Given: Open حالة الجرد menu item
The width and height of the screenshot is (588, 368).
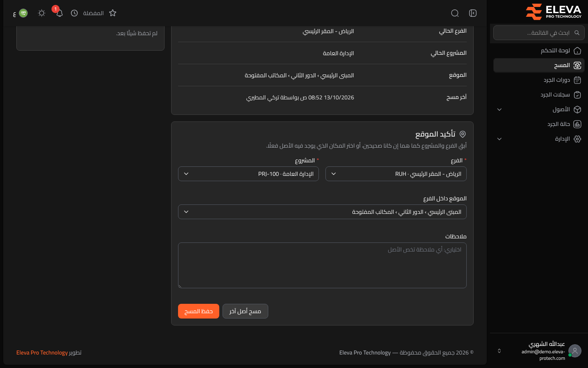Looking at the screenshot, I should 539,124.
